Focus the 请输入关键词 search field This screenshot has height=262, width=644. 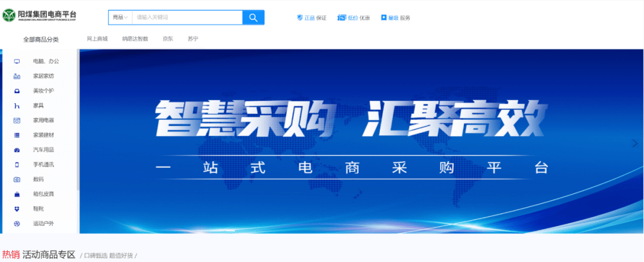click(187, 17)
